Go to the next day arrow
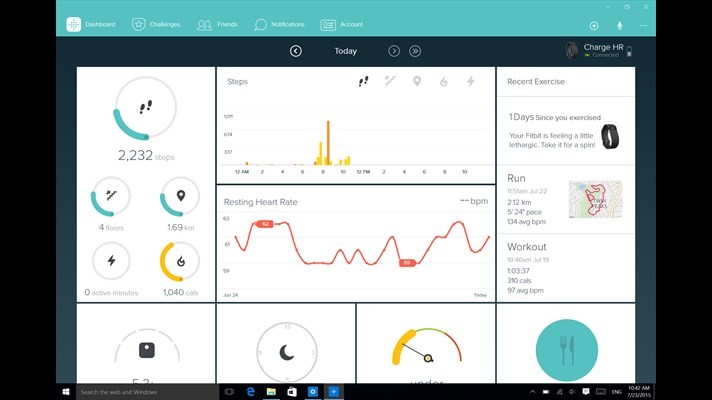 394,51
